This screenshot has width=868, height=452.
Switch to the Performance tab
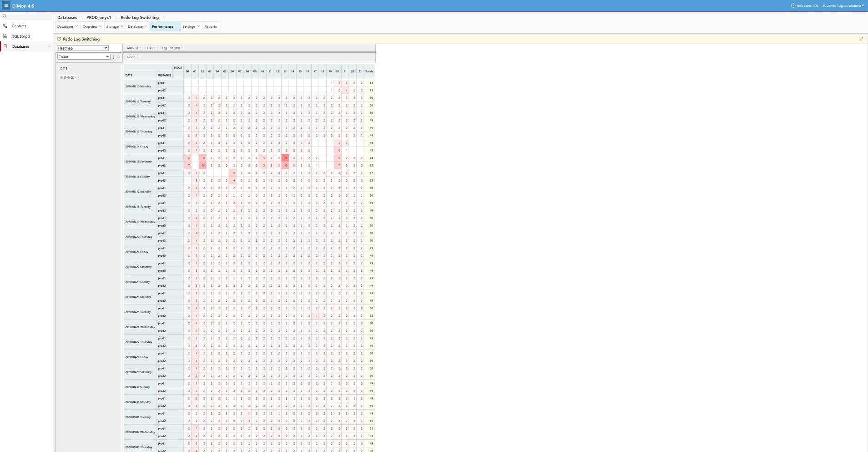click(163, 26)
